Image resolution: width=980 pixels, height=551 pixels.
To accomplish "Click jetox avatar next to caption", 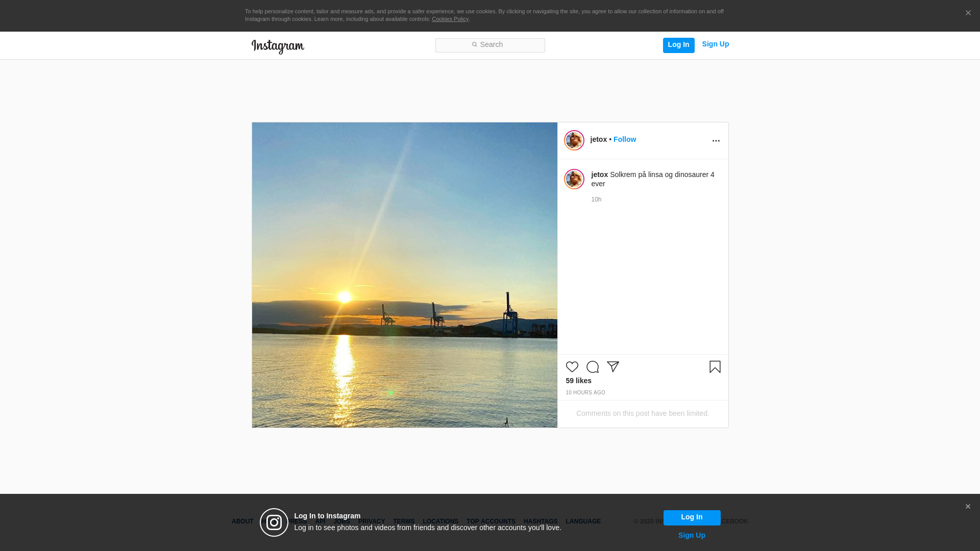I will click(x=574, y=179).
